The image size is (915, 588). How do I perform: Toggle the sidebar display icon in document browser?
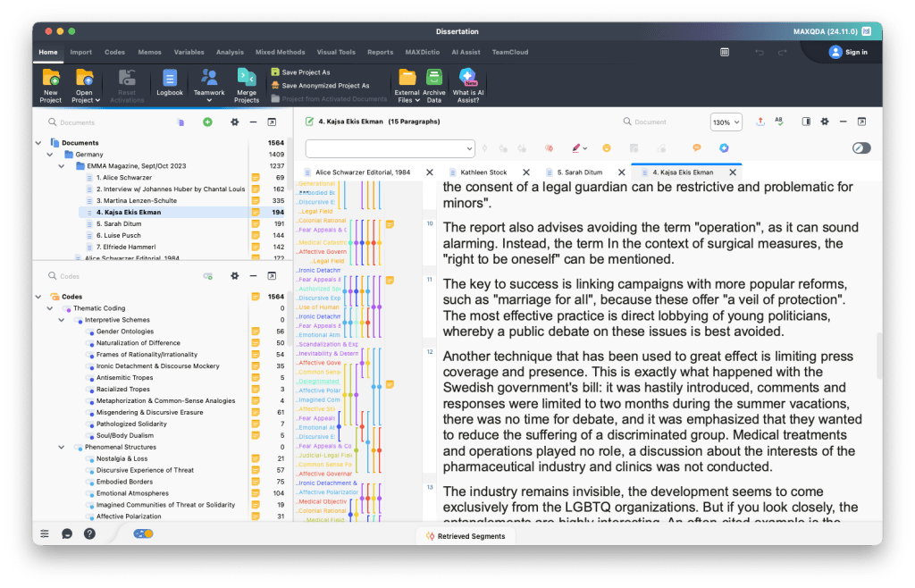[x=805, y=122]
